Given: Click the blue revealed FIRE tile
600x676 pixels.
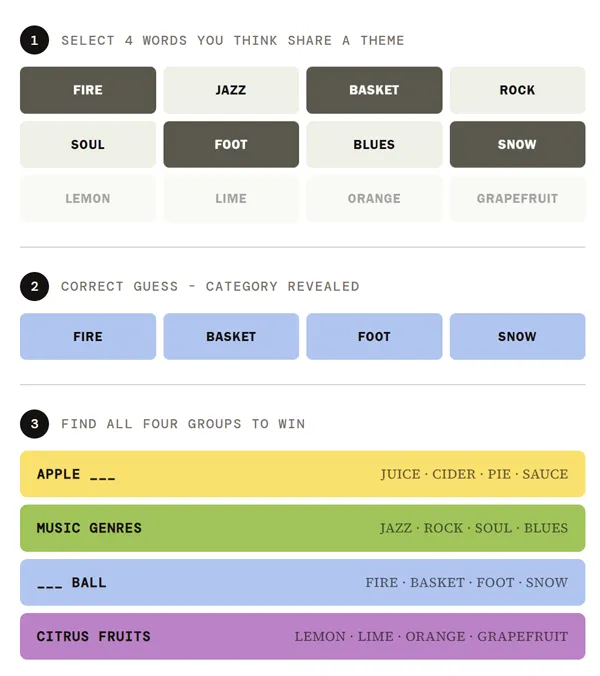Looking at the screenshot, I should point(88,336).
